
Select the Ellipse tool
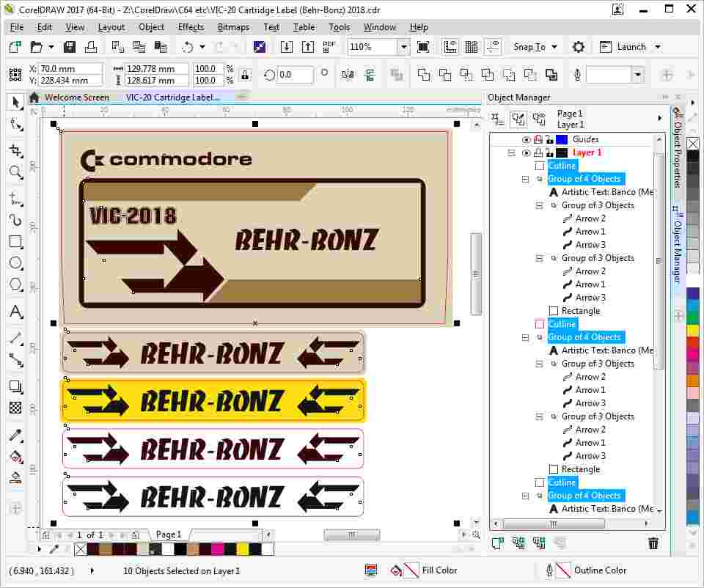(15, 263)
